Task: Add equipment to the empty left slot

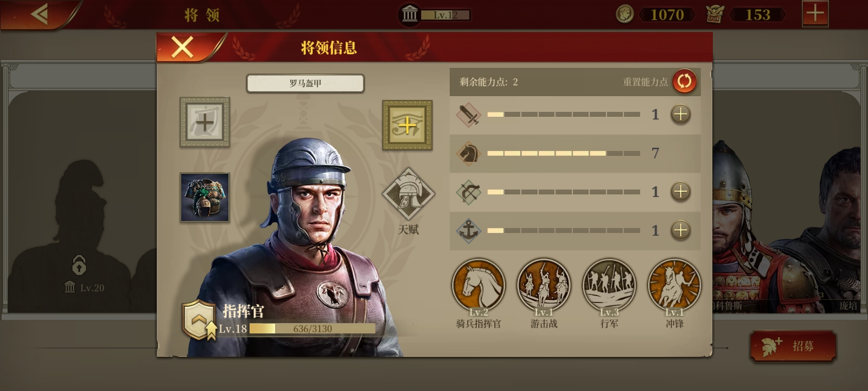Action: 205,122
